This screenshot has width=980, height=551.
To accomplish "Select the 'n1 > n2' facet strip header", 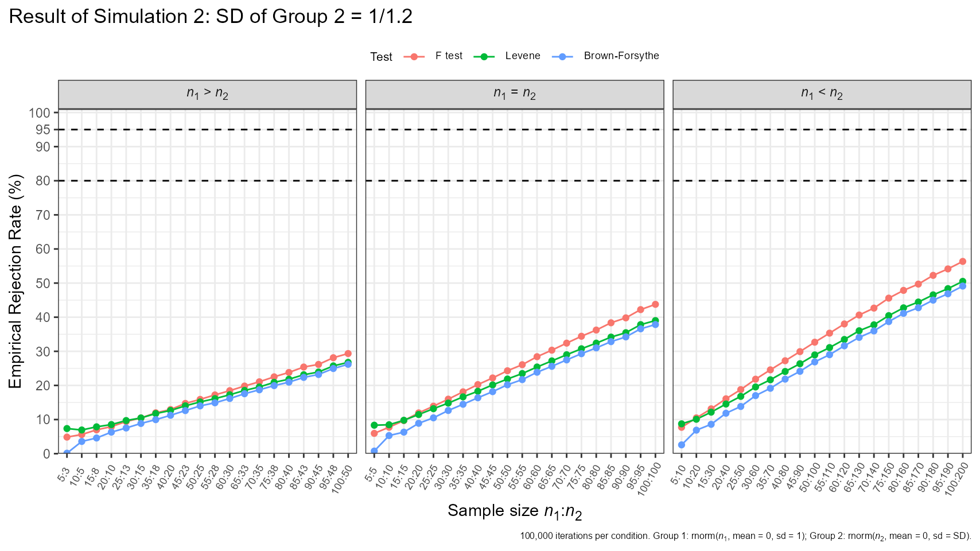I will coord(207,94).
